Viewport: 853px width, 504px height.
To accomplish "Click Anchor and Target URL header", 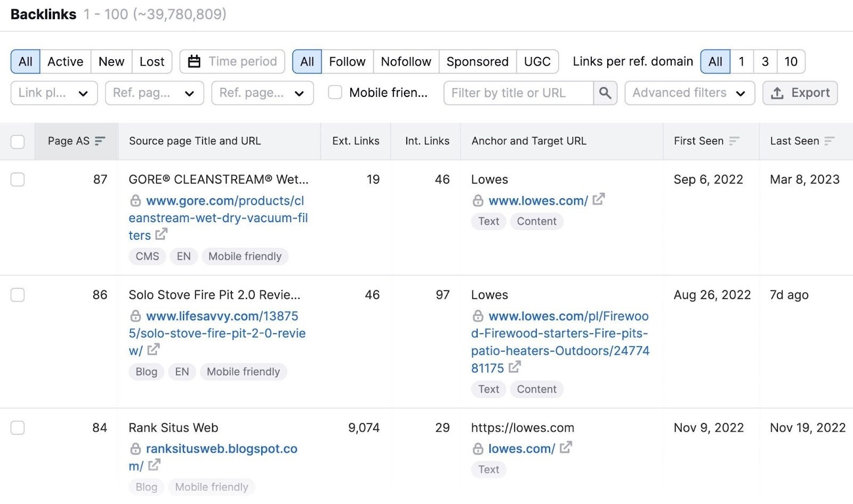I will pos(528,141).
